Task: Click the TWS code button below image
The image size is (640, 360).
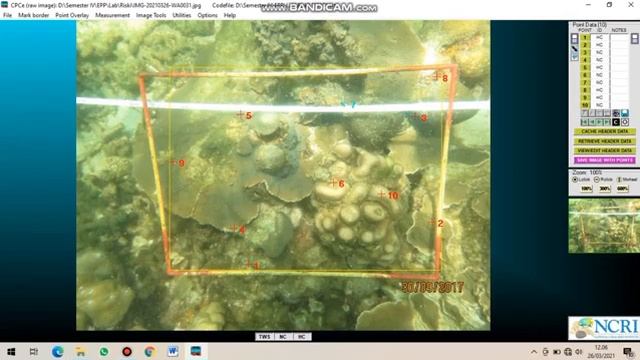Action: (x=264, y=337)
